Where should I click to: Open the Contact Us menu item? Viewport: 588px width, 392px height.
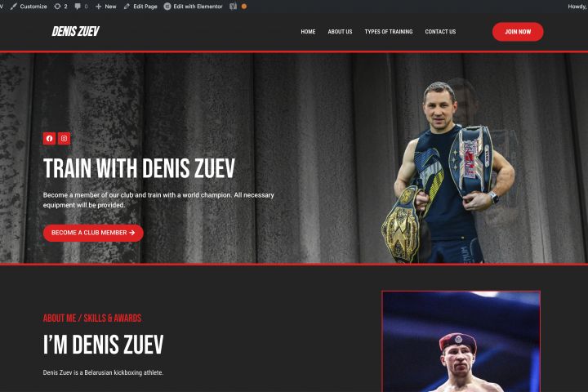coord(440,32)
